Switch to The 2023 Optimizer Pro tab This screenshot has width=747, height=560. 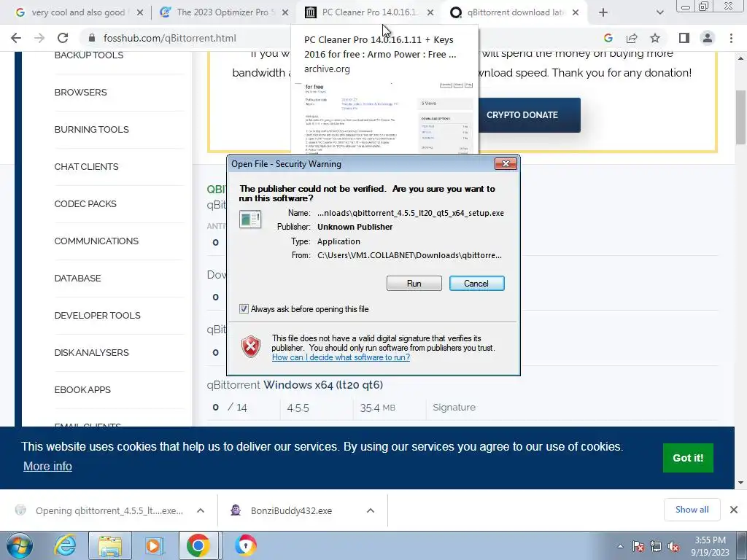[x=222, y=13]
